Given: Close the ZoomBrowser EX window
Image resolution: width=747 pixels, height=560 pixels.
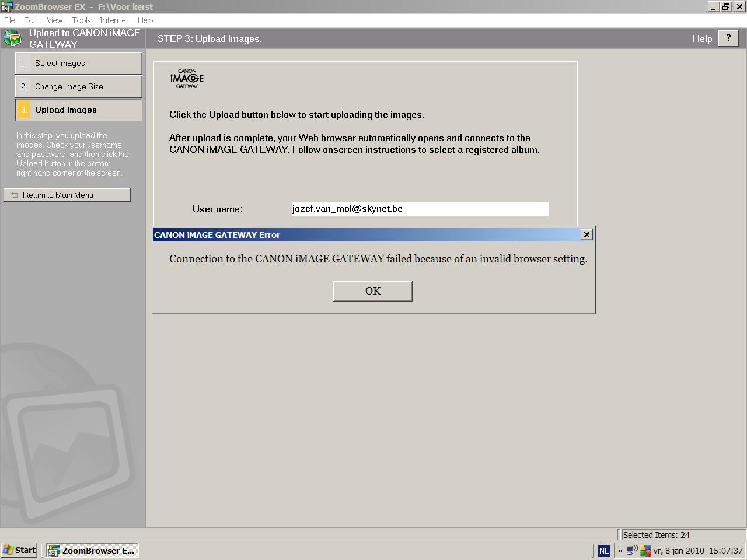Looking at the screenshot, I should (739, 7).
